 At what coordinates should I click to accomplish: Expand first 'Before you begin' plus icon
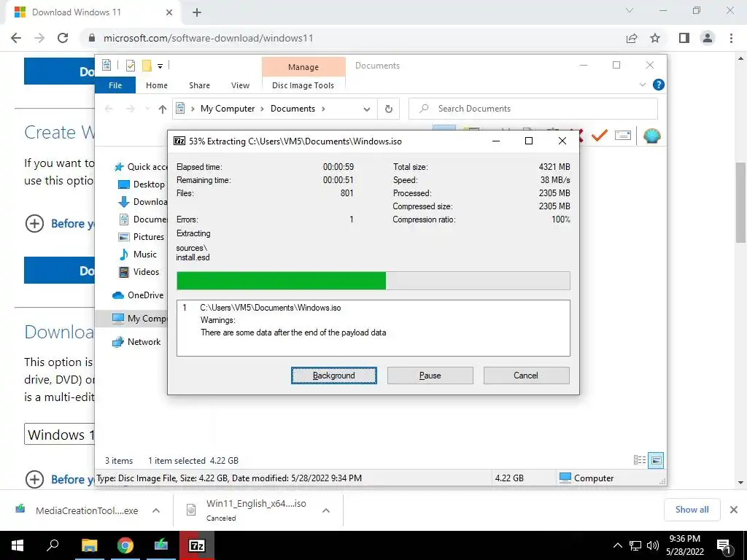34,223
